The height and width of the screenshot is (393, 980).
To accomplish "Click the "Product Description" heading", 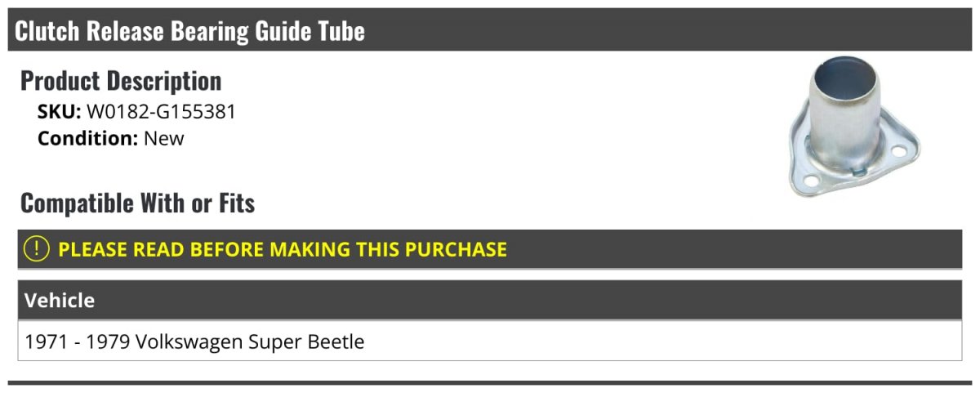I will (121, 81).
